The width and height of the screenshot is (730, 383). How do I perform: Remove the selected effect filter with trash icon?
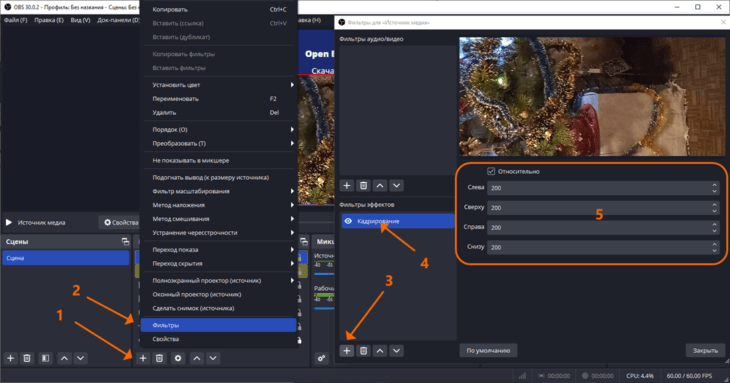point(364,350)
